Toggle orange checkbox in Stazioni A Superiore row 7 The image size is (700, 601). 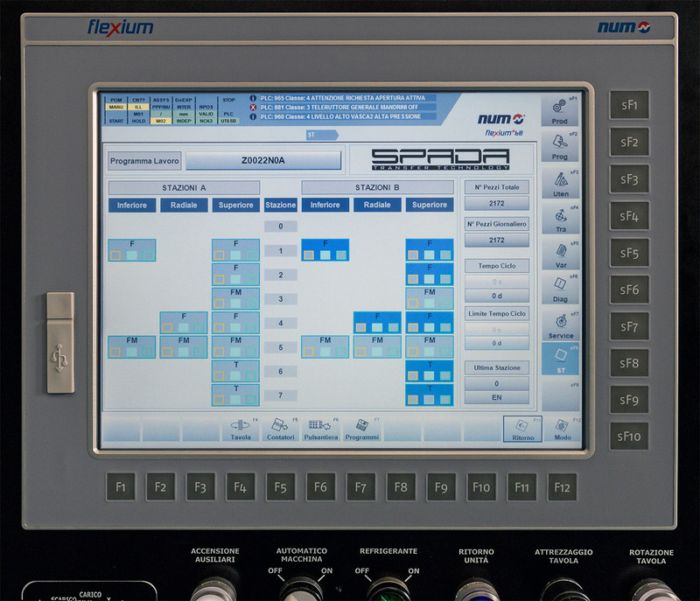(x=220, y=400)
